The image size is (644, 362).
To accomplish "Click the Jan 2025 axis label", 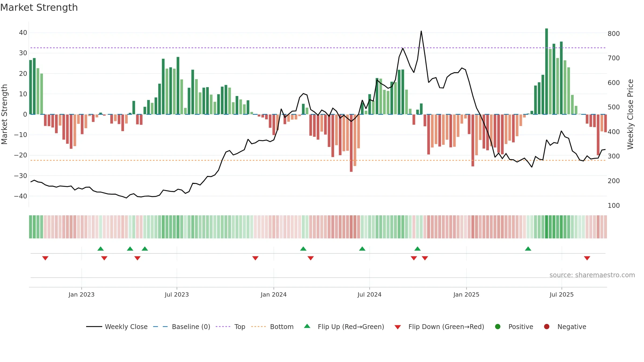I will coord(466,294).
